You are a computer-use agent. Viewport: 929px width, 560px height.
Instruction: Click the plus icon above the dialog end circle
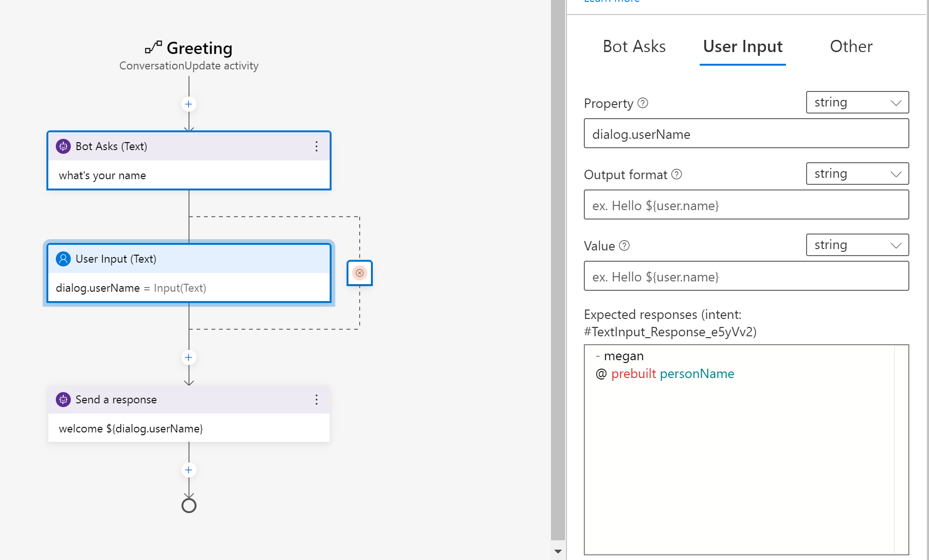coord(189,469)
